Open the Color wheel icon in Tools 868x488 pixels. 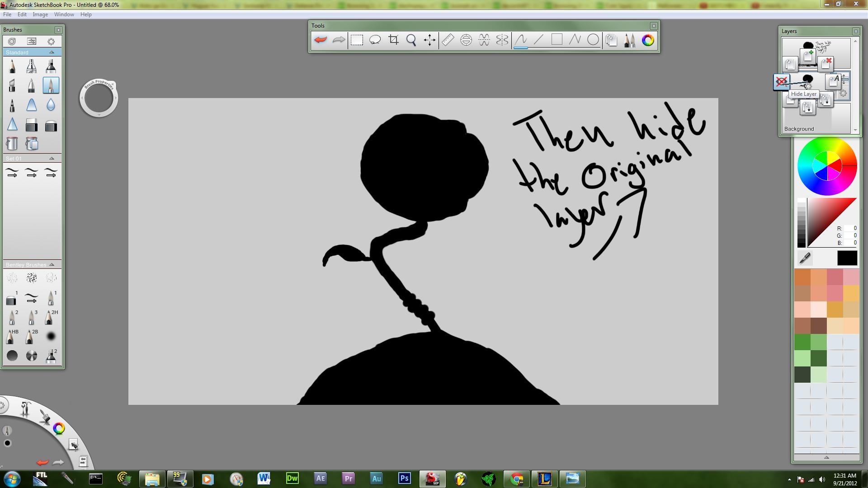tap(648, 40)
